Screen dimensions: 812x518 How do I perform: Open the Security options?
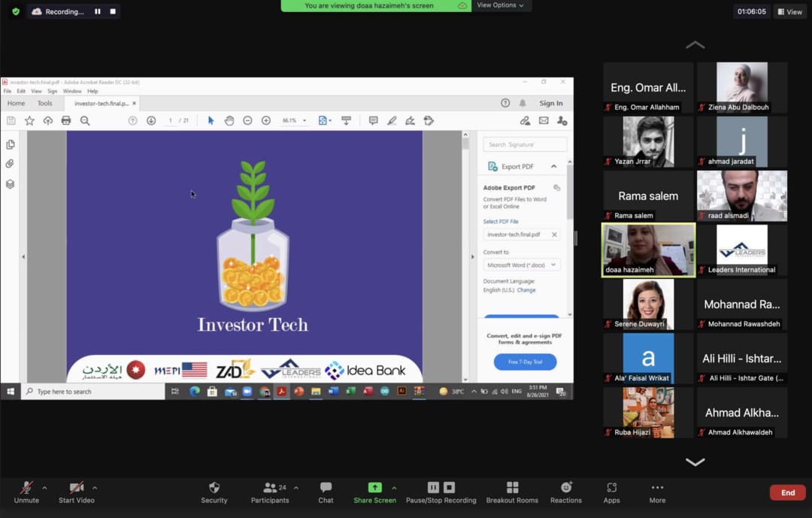[x=214, y=492]
